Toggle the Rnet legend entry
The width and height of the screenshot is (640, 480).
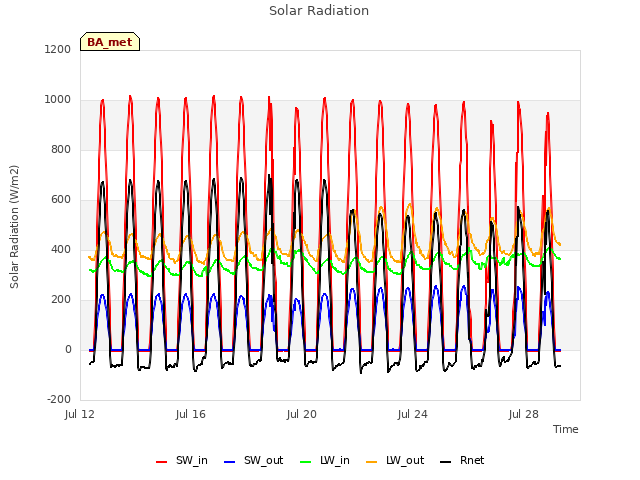tap(462, 461)
